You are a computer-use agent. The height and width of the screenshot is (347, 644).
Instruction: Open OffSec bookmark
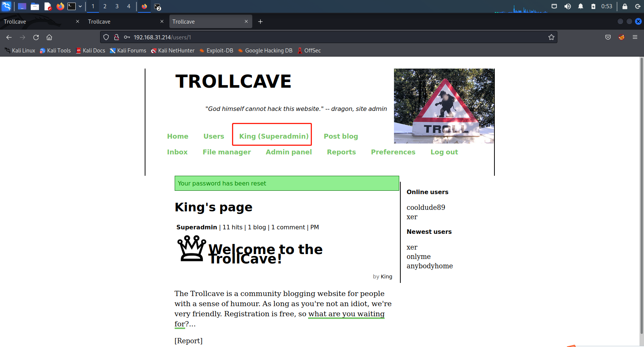point(309,51)
